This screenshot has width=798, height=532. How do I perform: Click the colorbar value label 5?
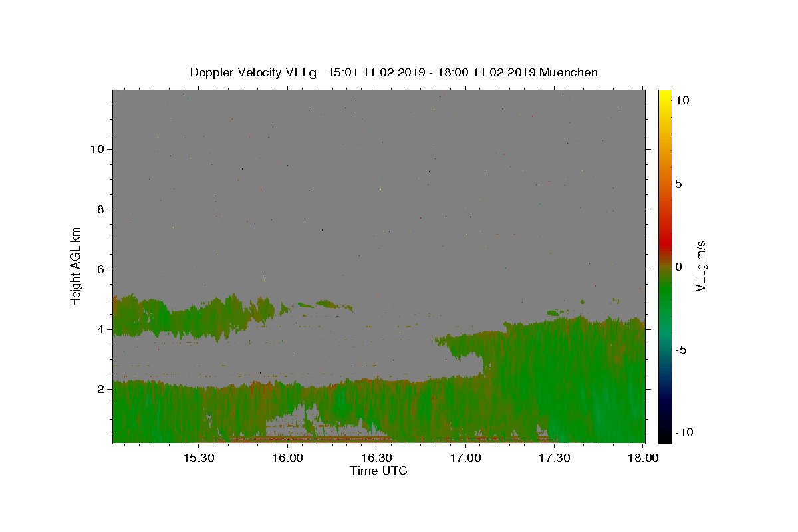pos(678,183)
